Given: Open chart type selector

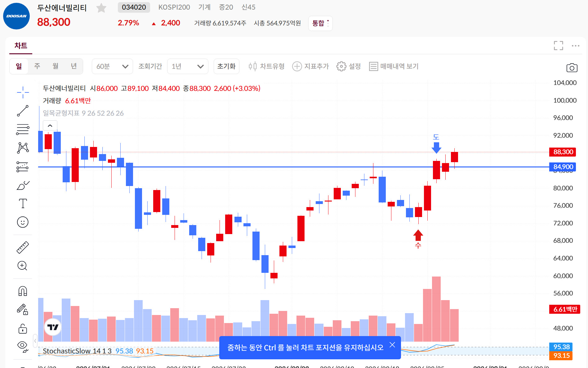Looking at the screenshot, I should pos(266,66).
